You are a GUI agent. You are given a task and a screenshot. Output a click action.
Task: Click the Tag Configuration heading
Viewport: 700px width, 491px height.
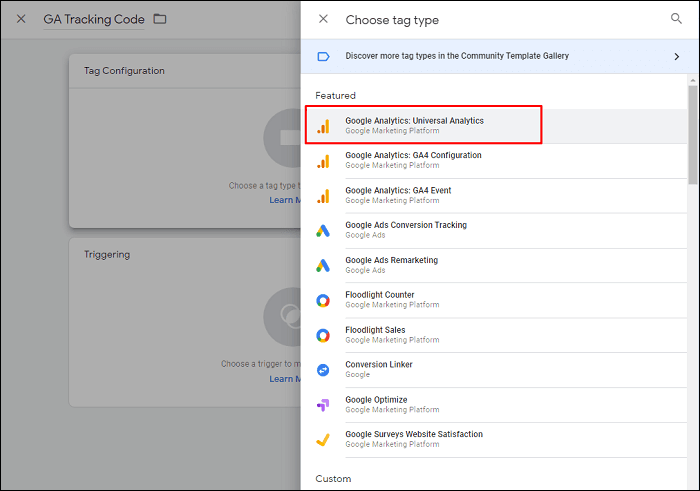(124, 71)
